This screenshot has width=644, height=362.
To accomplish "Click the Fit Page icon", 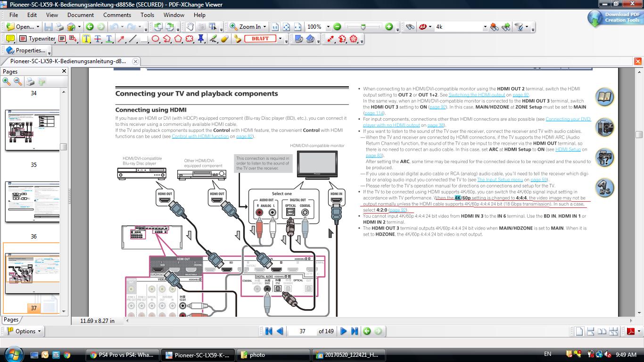I will (x=286, y=27).
